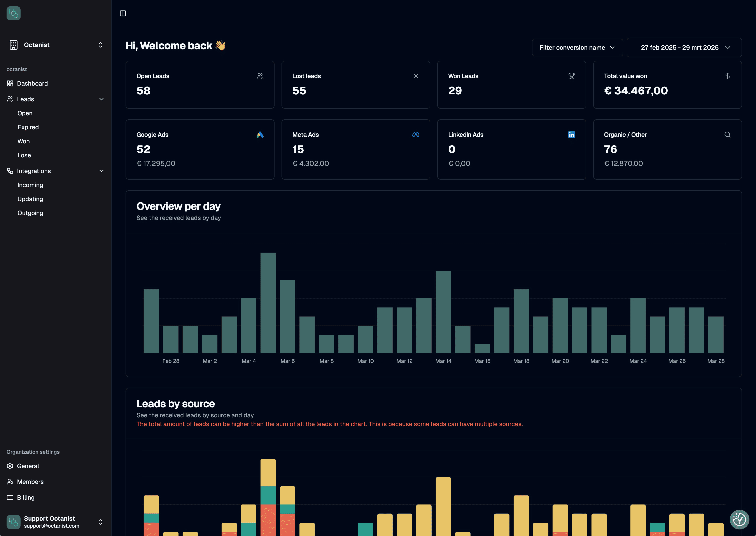The width and height of the screenshot is (756, 536).
Task: Open the Filter conversion name dropdown
Action: point(577,47)
